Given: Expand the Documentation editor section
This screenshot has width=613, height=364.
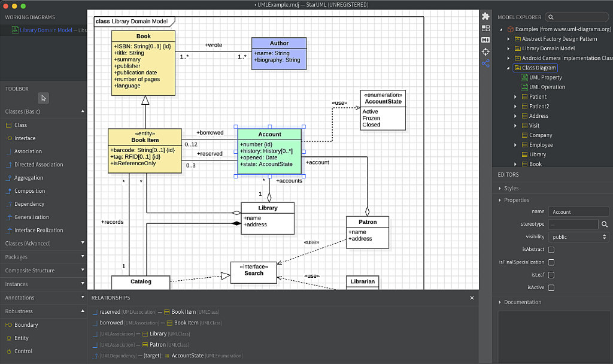Looking at the screenshot, I should point(501,302).
